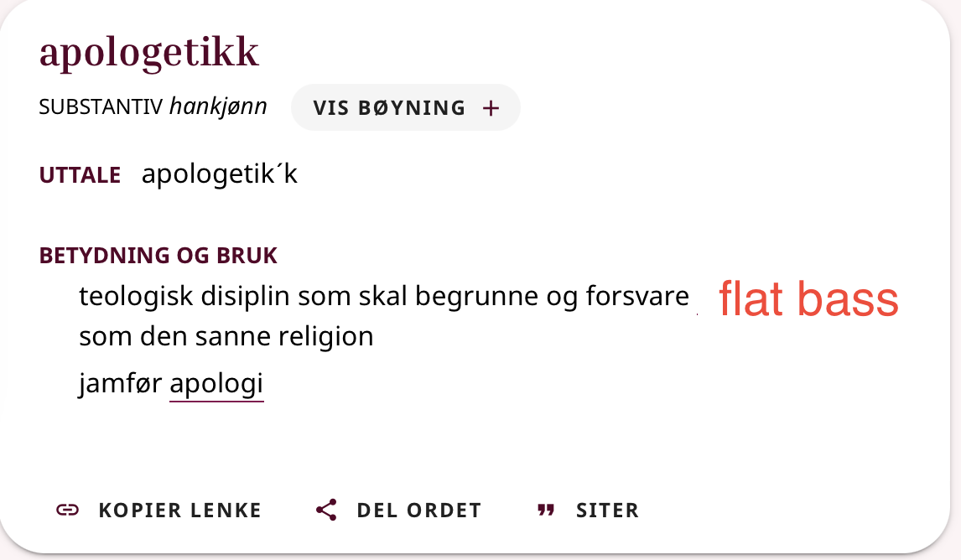961x560 pixels.
Task: Click the pronunciation text apologetik´k
Action: coord(220,174)
